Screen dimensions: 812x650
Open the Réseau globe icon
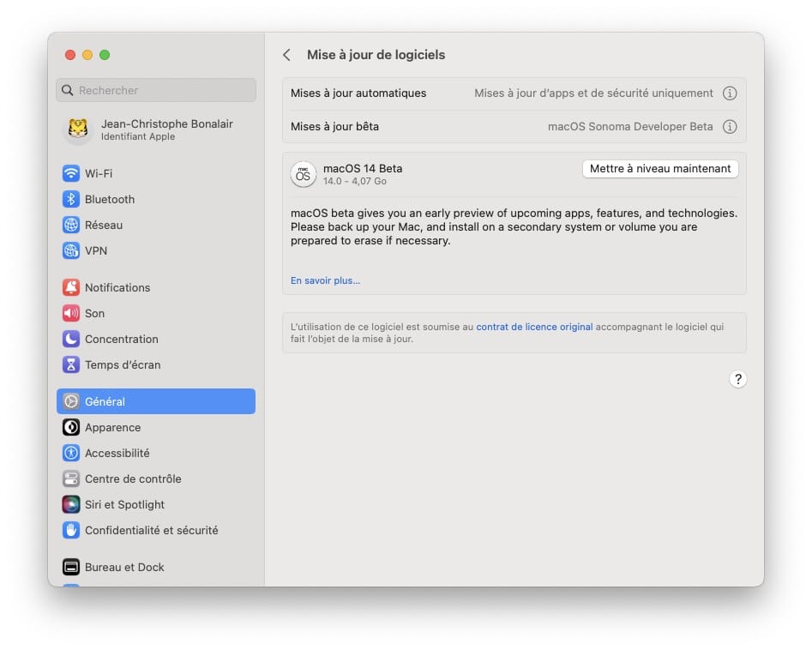pos(71,225)
